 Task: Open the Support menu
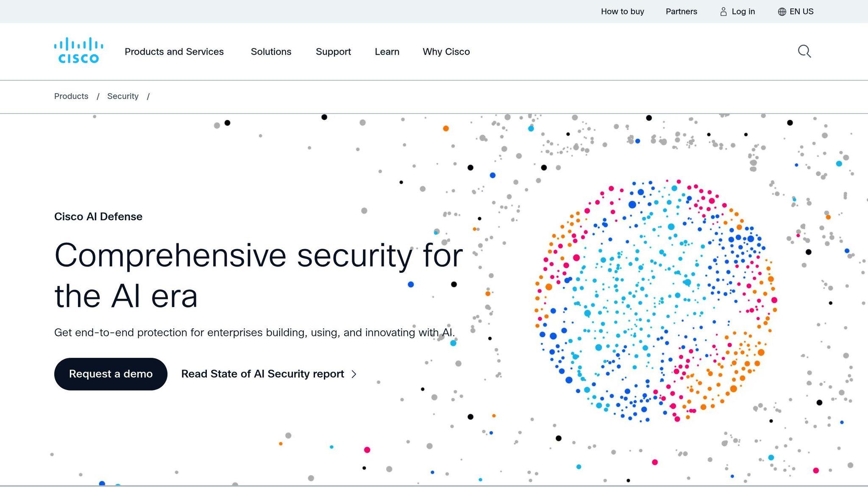333,51
